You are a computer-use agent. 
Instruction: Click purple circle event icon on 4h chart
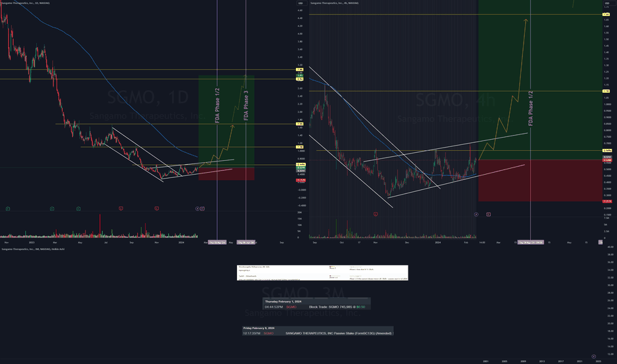point(476,214)
